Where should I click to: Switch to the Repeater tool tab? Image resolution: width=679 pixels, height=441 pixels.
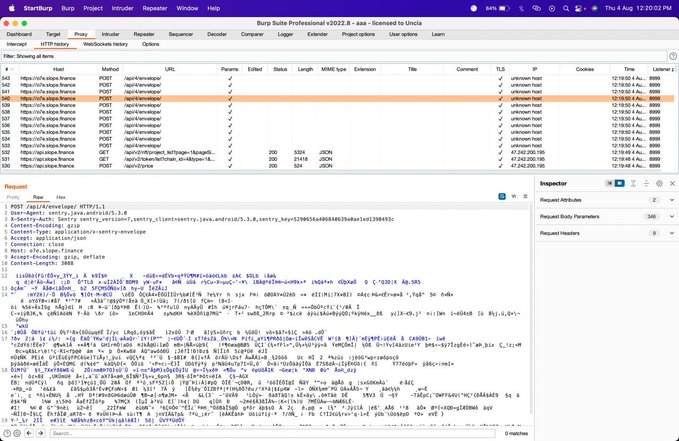click(144, 34)
